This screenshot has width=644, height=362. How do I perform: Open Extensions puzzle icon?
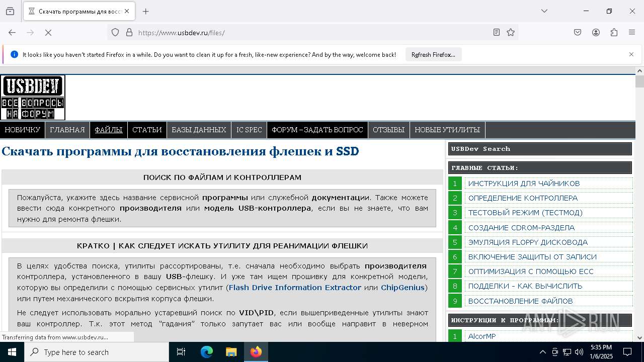[x=614, y=33]
